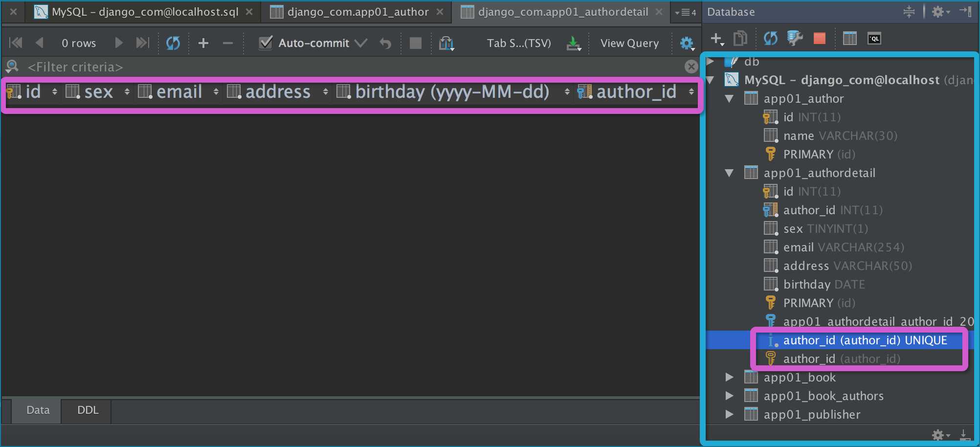Image resolution: width=980 pixels, height=447 pixels.
Task: Open table editor settings gear
Action: 687,43
